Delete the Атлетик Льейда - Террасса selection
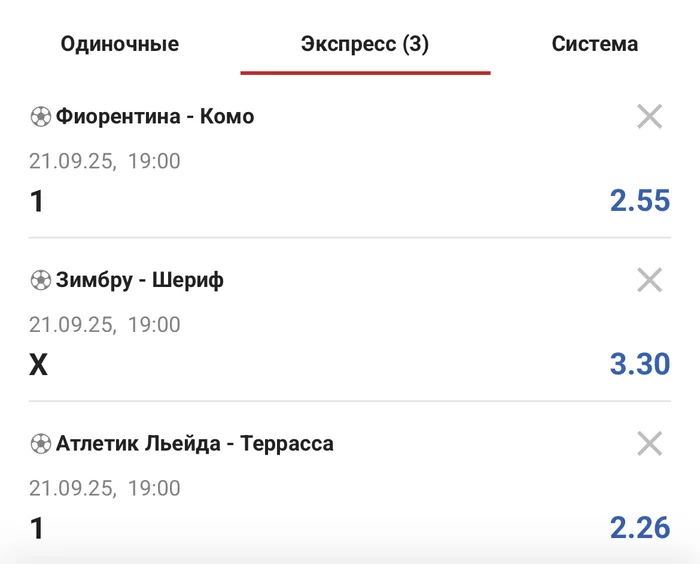This screenshot has height=577, width=700. [650, 444]
